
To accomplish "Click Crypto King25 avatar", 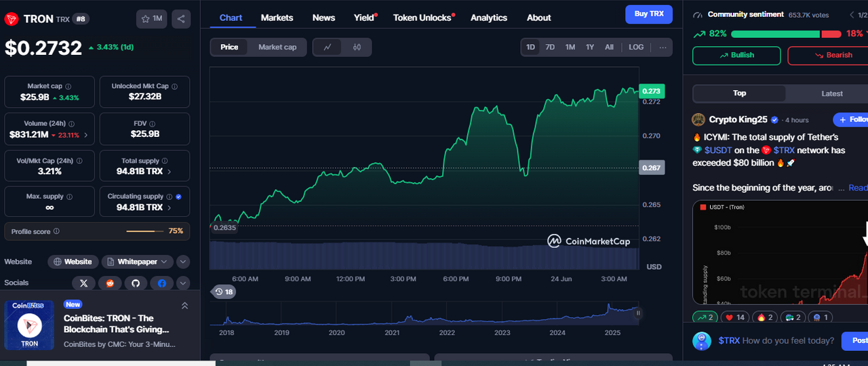I will (x=698, y=120).
